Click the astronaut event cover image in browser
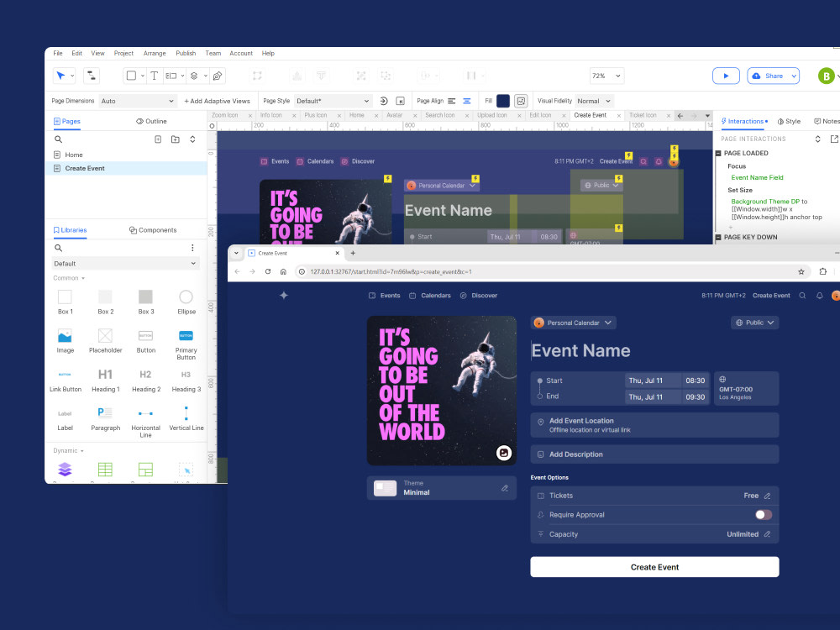 point(442,391)
